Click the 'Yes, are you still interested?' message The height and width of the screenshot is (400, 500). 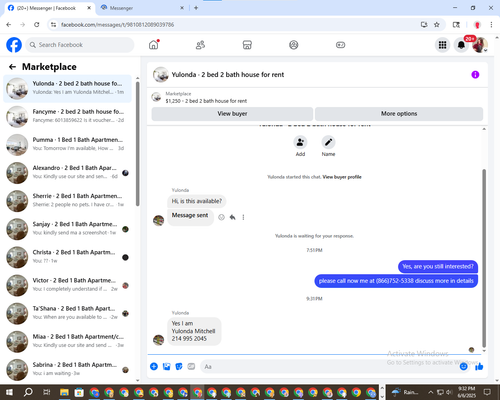438,267
